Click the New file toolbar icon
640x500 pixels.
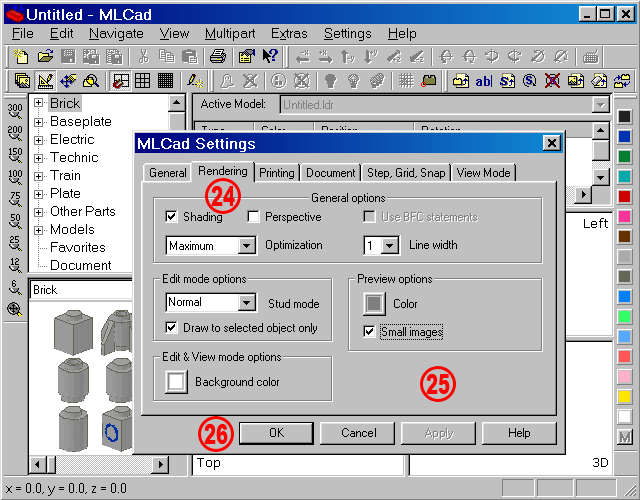click(20, 56)
